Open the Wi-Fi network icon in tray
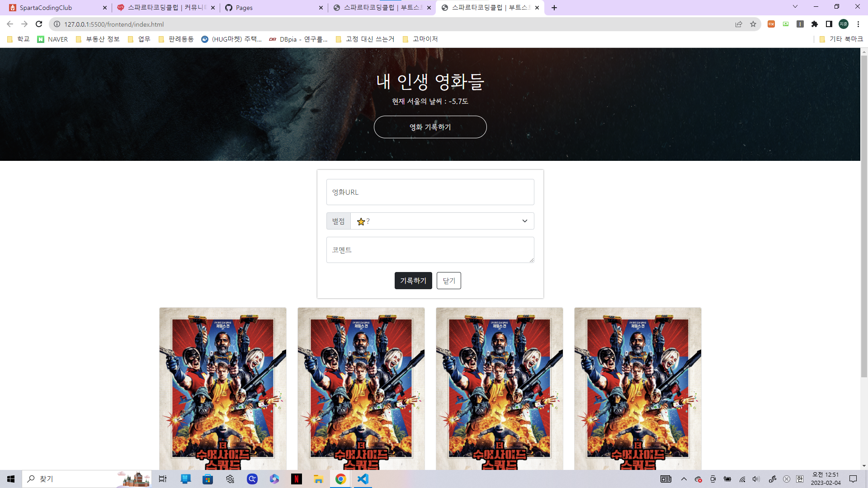This screenshot has width=868, height=488. (x=742, y=479)
